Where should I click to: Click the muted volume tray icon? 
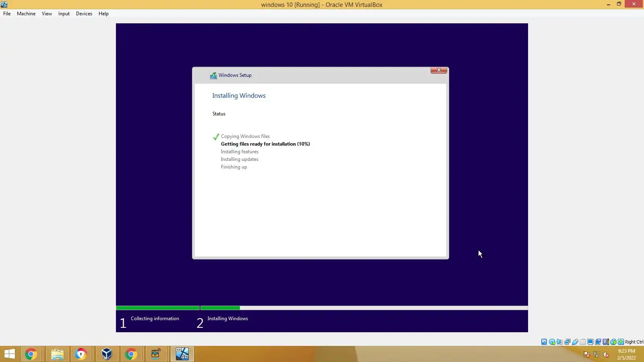(x=606, y=354)
